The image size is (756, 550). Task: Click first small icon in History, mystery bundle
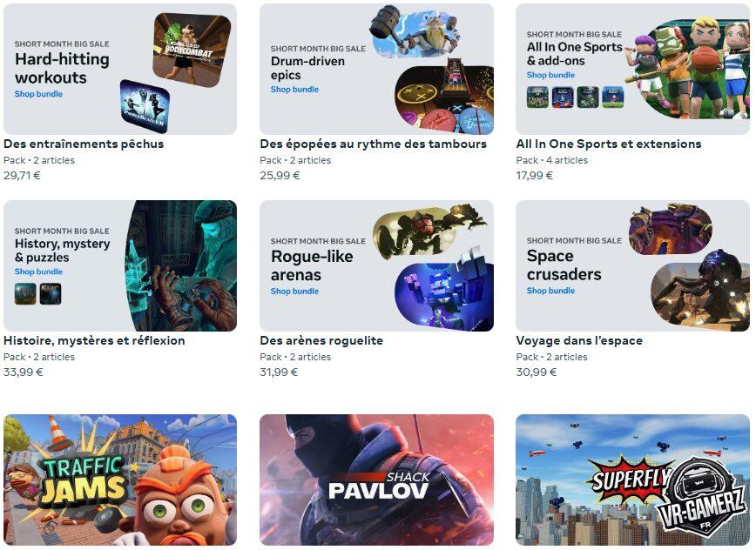tap(25, 294)
